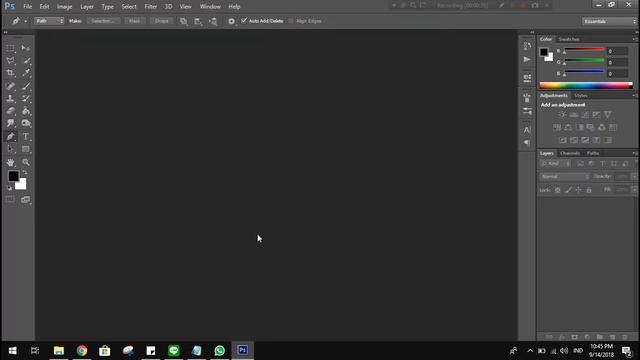
Task: Select the Move tool
Action: [26, 48]
